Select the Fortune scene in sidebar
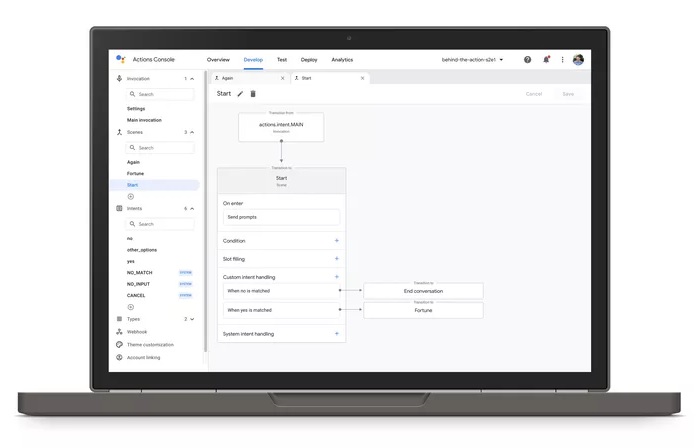700x448 pixels. 135,174
